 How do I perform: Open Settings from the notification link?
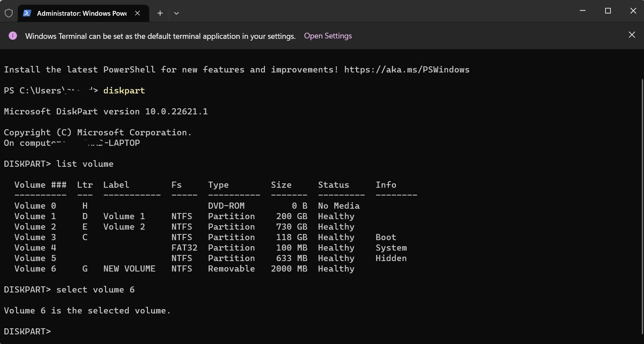(x=328, y=36)
